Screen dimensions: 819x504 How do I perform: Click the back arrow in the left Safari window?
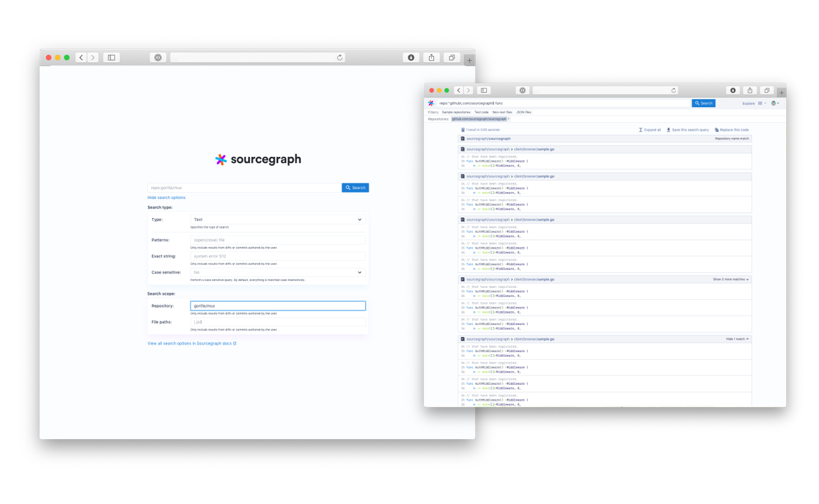click(x=81, y=57)
